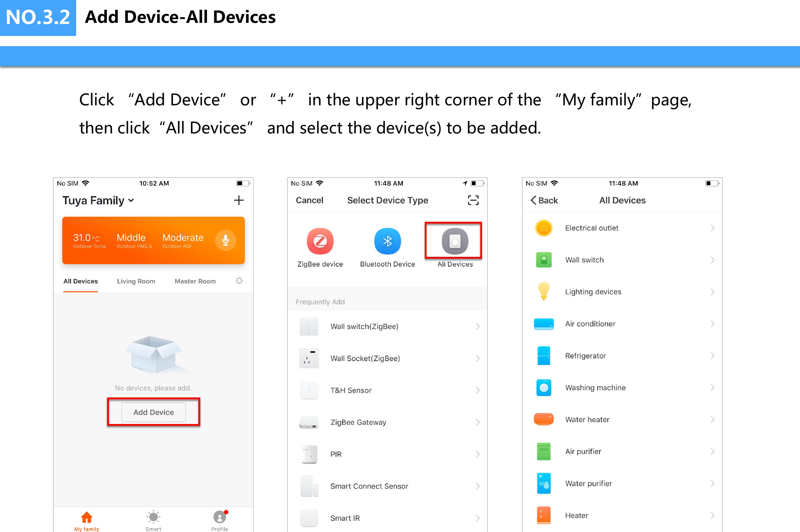Open the Profile tab in bottom navigation
Viewport: 800px width, 532px height.
pyautogui.click(x=219, y=520)
